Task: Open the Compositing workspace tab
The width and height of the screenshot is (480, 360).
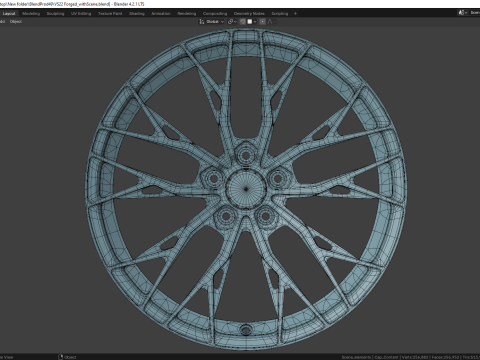Action: (x=215, y=14)
